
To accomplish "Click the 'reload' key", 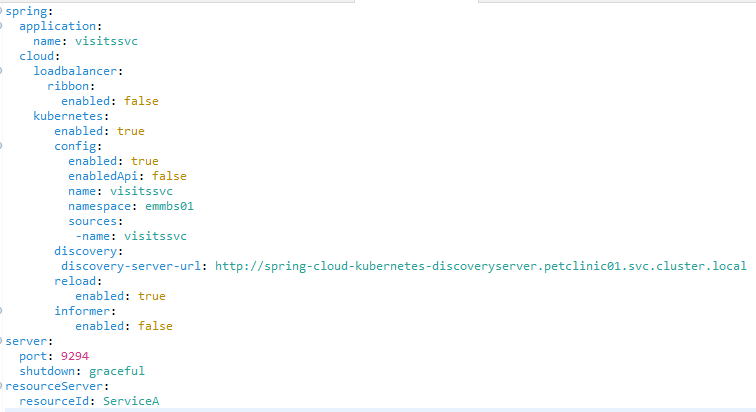I will (75, 281).
